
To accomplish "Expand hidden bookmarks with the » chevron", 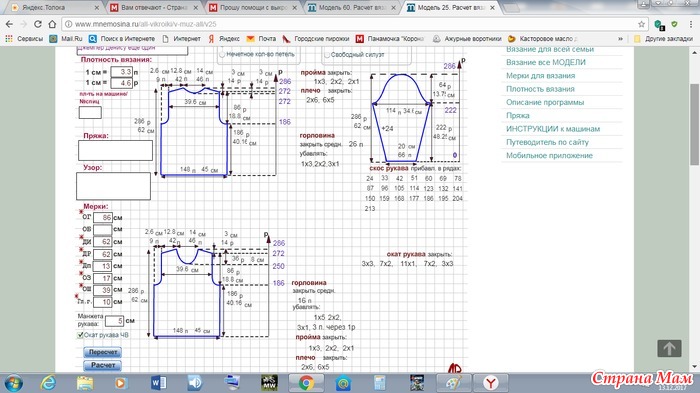I will click(x=620, y=39).
